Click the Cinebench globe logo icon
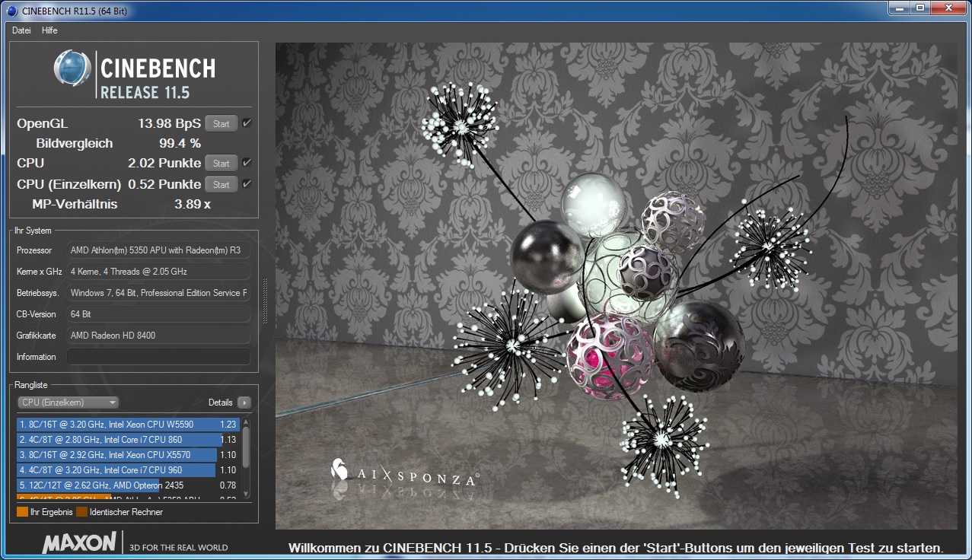The width and height of the screenshot is (972, 560). click(72, 69)
